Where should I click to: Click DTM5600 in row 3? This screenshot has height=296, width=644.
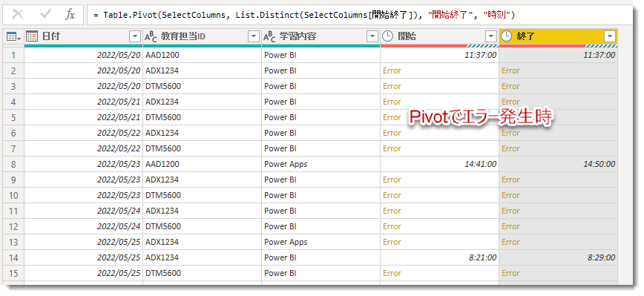click(x=202, y=86)
